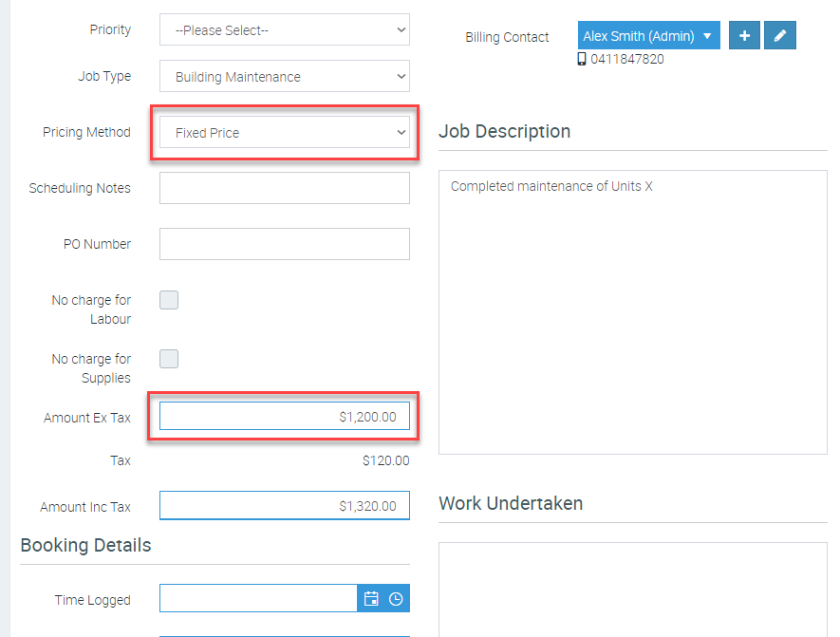Tick the No charge for Labour checkbox
The image size is (840, 637).
(x=169, y=300)
